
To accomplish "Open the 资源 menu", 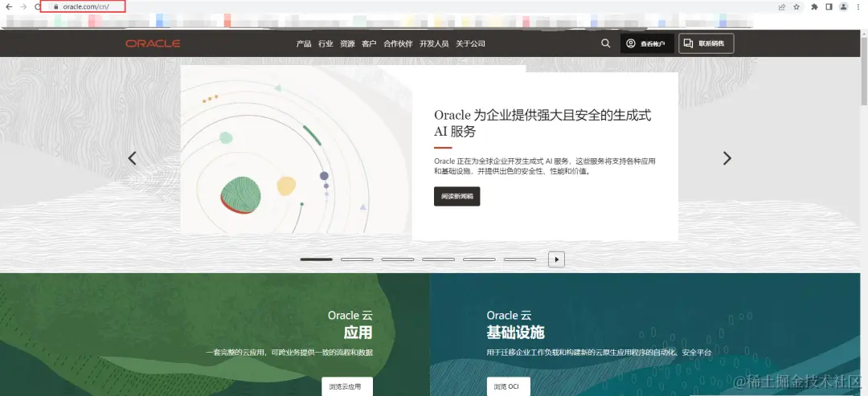I will coord(347,43).
